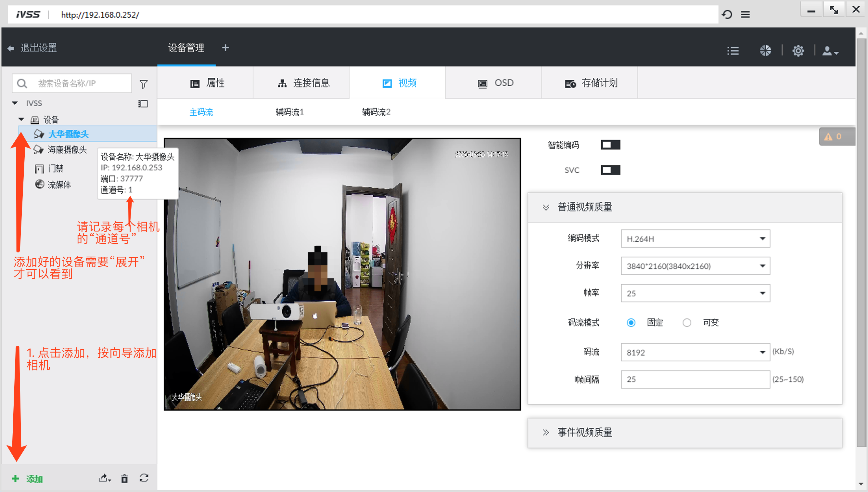868x492 pixels.
Task: Click the export icon at bottom left
Action: 104,478
